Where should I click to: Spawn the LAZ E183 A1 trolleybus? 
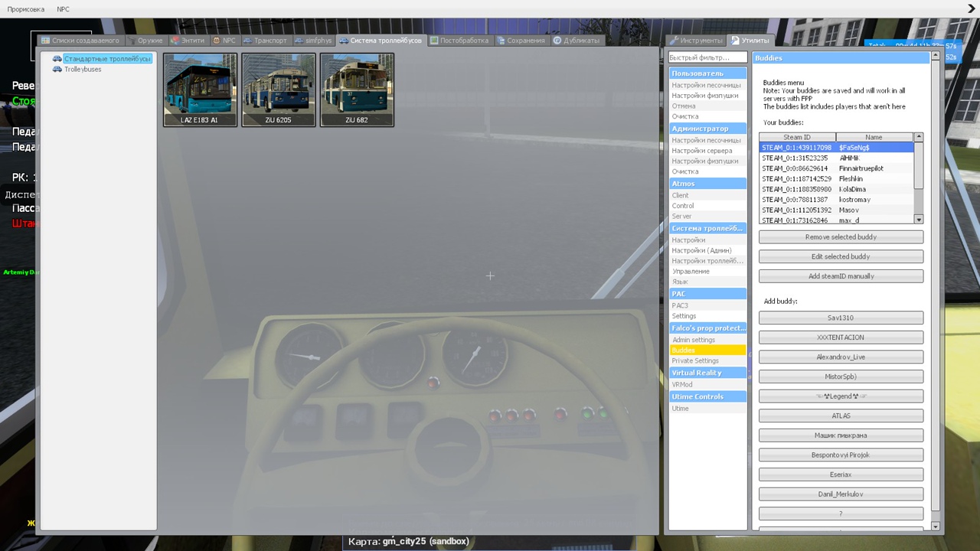click(x=200, y=90)
